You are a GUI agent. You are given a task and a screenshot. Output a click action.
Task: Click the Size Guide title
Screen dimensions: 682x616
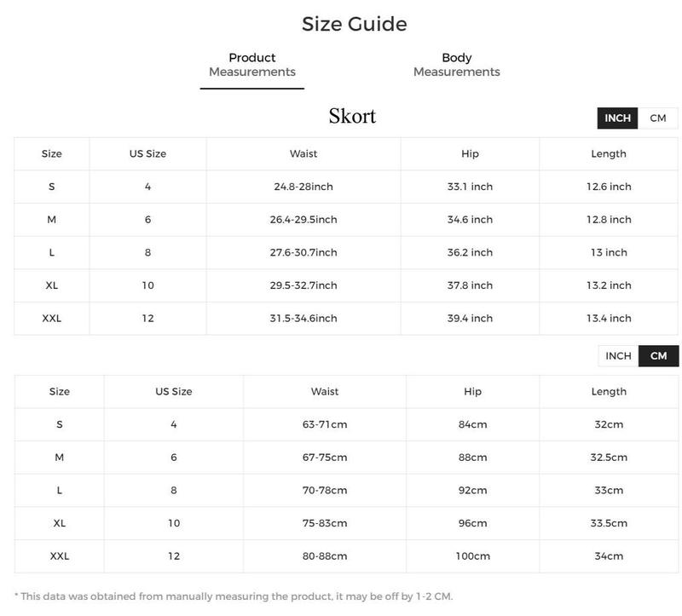point(354,24)
